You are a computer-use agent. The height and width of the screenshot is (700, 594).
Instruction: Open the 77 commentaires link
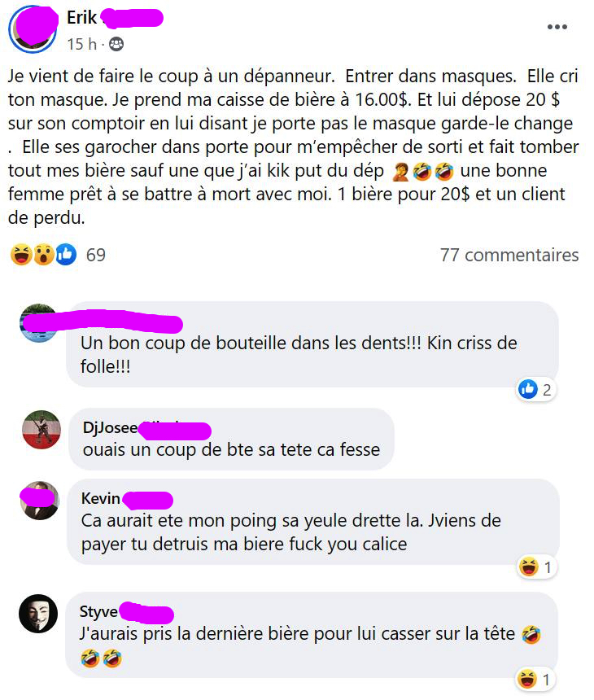click(x=509, y=256)
